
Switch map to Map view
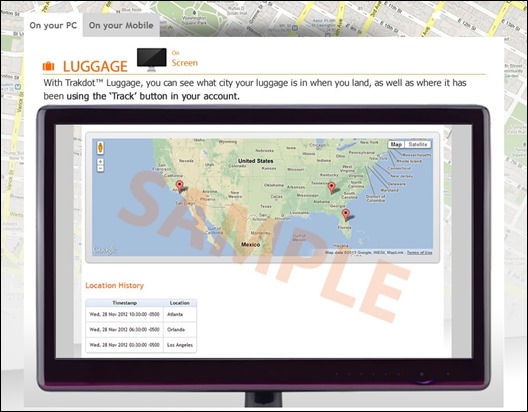tap(396, 144)
